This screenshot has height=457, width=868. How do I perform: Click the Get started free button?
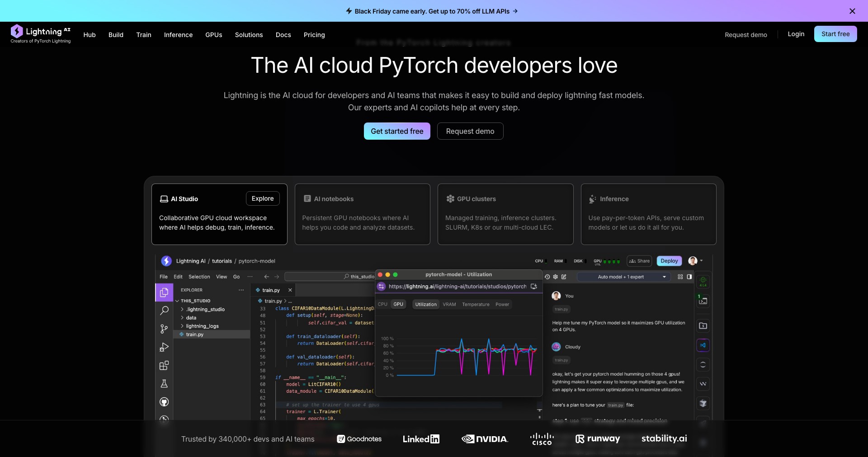coord(397,131)
